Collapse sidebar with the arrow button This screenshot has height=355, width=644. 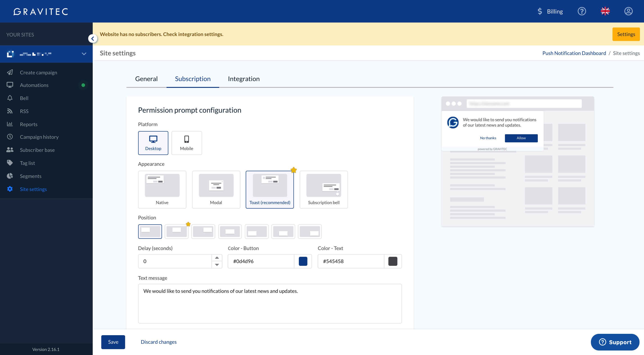93,39
